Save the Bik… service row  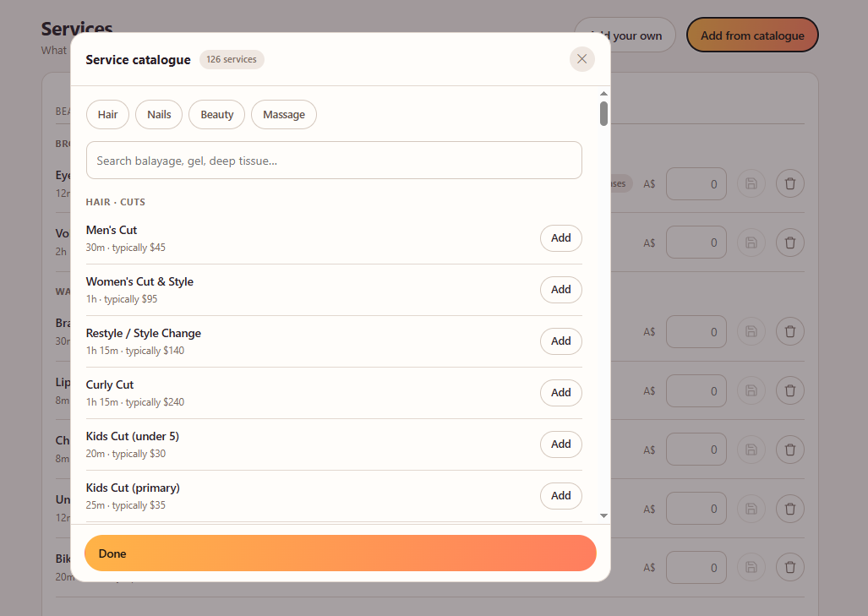(x=751, y=567)
